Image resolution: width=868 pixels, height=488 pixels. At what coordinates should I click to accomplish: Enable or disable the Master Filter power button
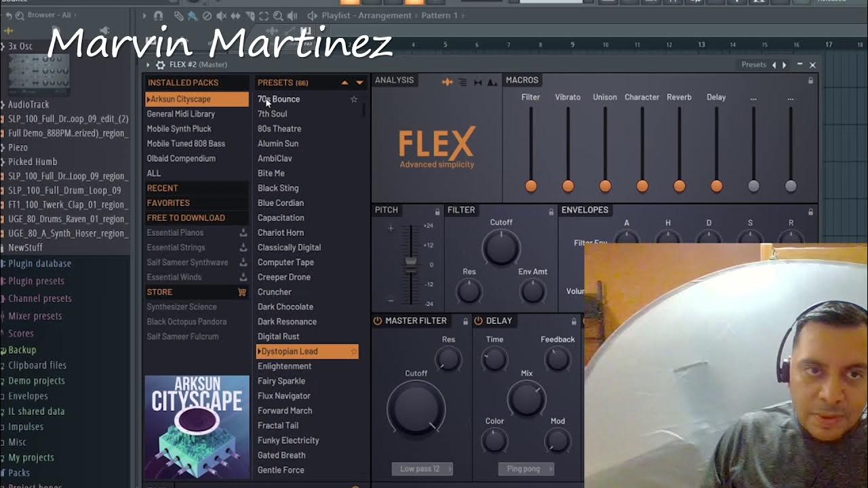pyautogui.click(x=378, y=321)
